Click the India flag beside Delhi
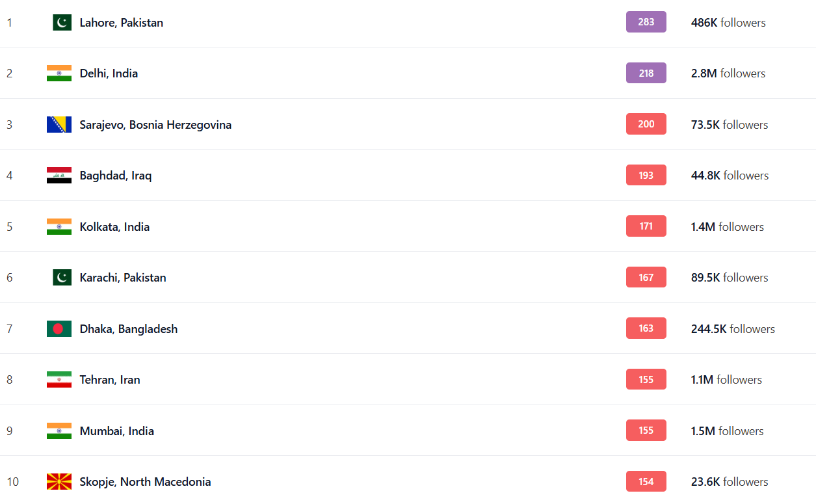 (59, 73)
